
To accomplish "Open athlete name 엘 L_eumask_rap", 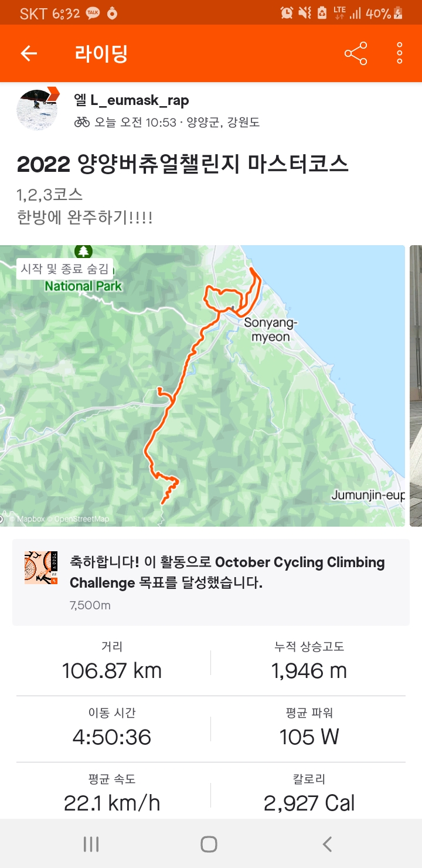I will pyautogui.click(x=131, y=100).
